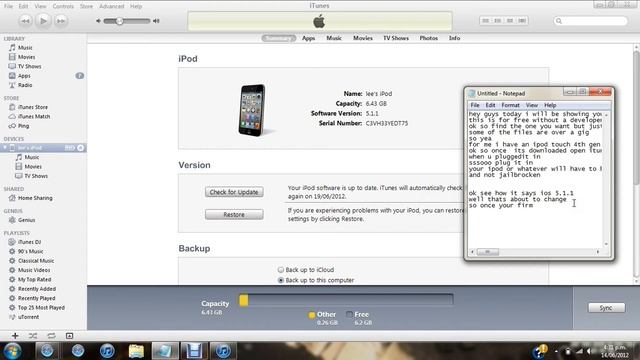Viewport: 640px width, 360px height.
Task: Switch to the TV Shows tab
Action: click(x=396, y=38)
